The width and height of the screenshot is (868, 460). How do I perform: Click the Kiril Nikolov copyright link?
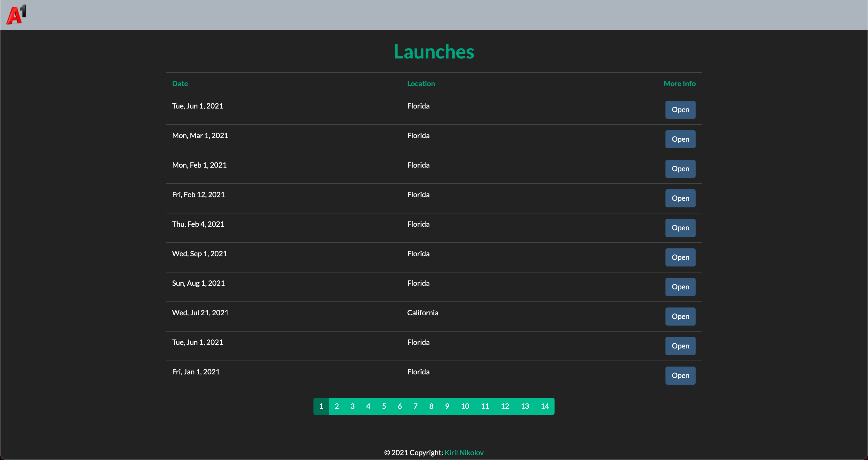pos(464,452)
